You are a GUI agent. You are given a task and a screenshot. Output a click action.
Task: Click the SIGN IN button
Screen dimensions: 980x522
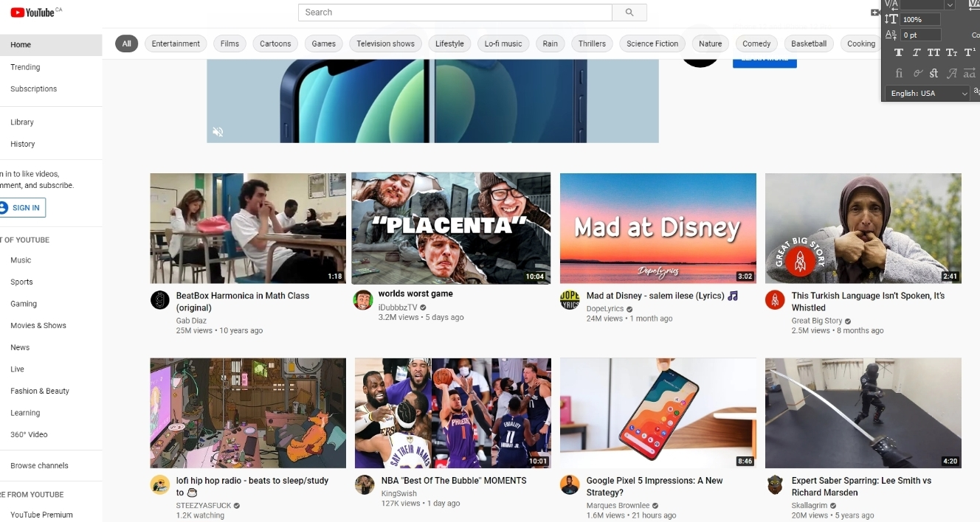[22, 208]
